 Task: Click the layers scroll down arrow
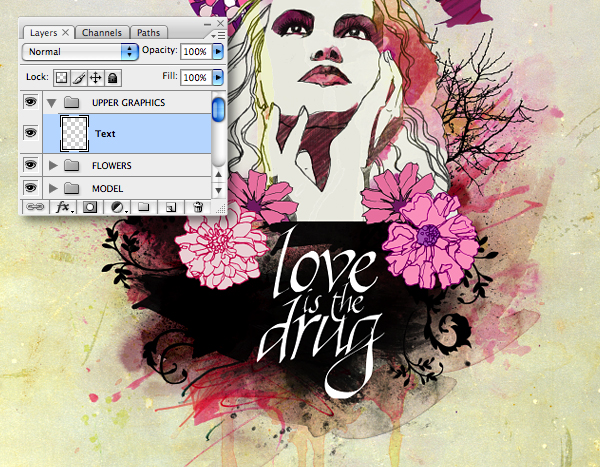point(218,190)
